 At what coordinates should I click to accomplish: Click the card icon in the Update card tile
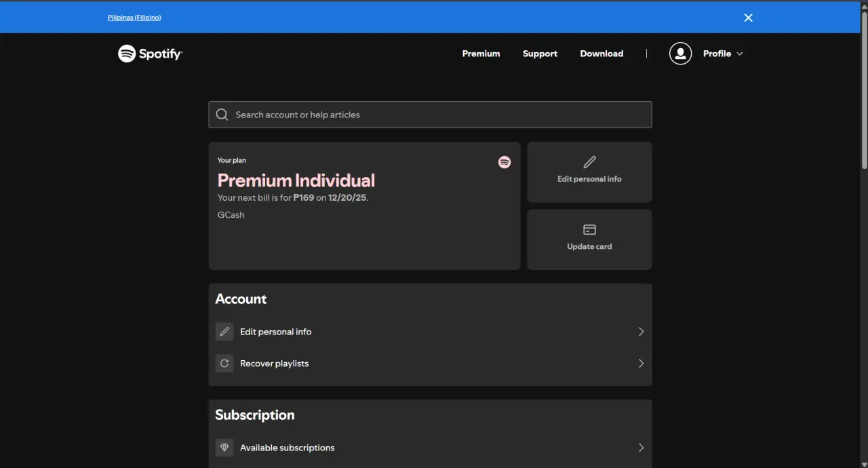(x=589, y=230)
